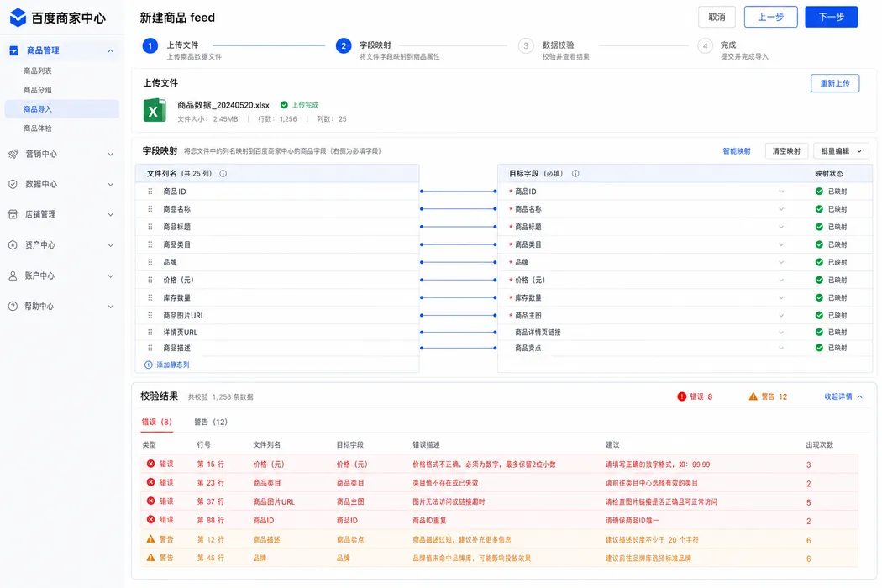Expand the 数据中心 sidebar menu
The width and height of the screenshot is (882, 588).
[x=61, y=184]
